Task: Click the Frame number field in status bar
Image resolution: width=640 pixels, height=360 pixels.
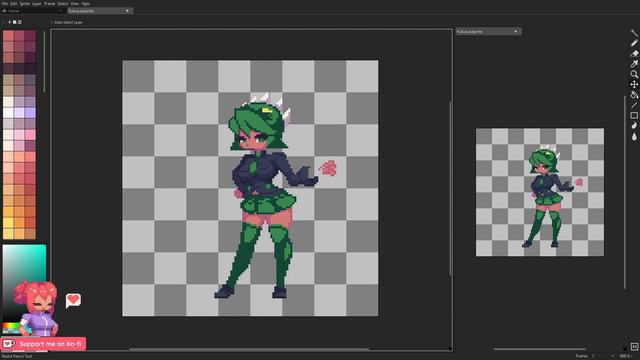Action: pos(602,356)
